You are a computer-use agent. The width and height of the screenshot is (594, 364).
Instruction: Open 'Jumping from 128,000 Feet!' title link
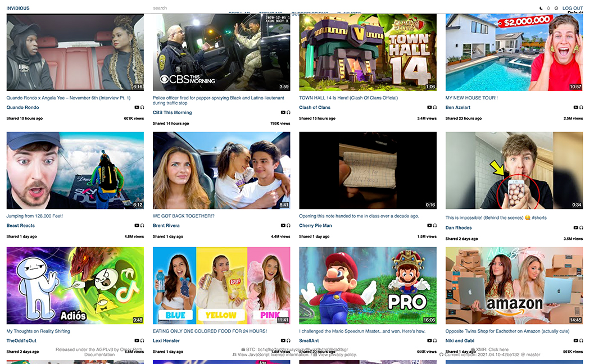pos(34,216)
